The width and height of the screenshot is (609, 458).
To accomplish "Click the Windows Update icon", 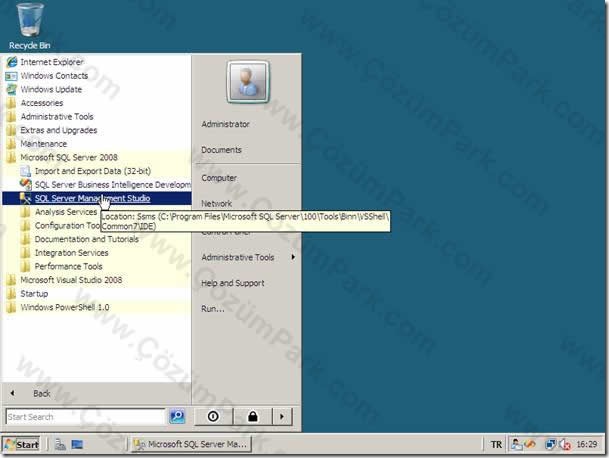I will point(12,89).
